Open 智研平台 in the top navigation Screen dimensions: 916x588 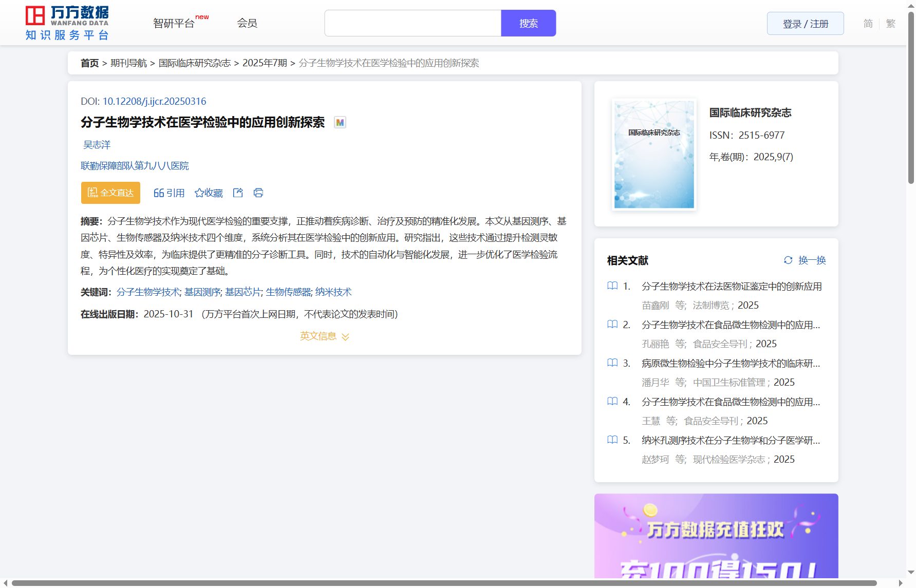click(174, 23)
